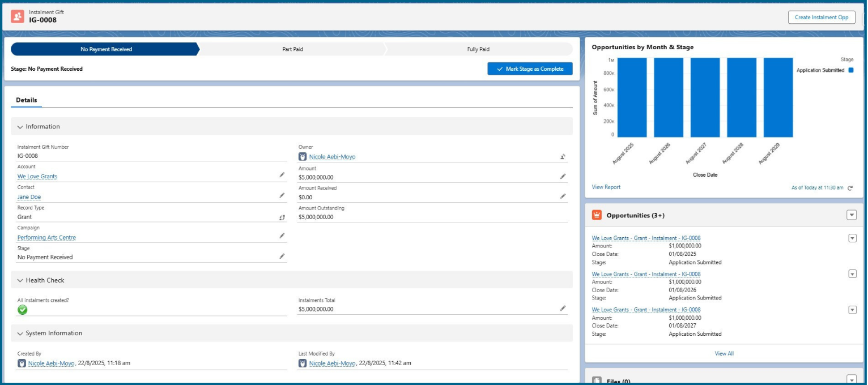
Task: Click the change owner icon
Action: (563, 157)
